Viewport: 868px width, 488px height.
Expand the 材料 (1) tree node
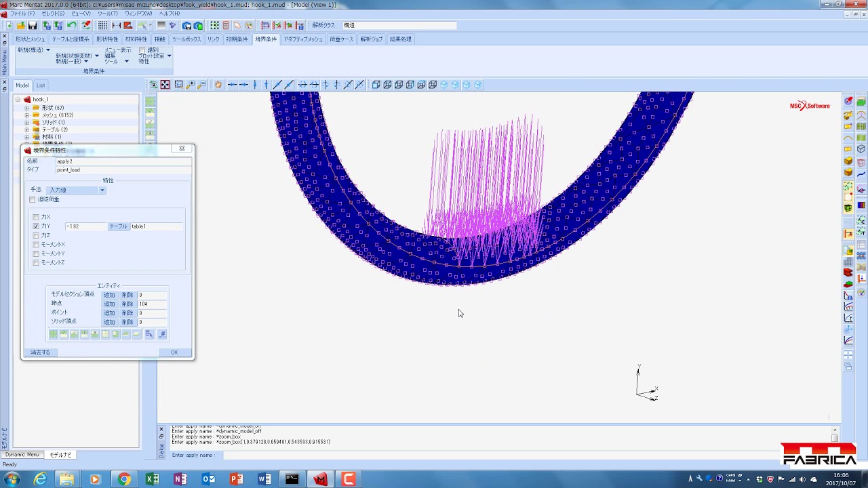click(27, 137)
